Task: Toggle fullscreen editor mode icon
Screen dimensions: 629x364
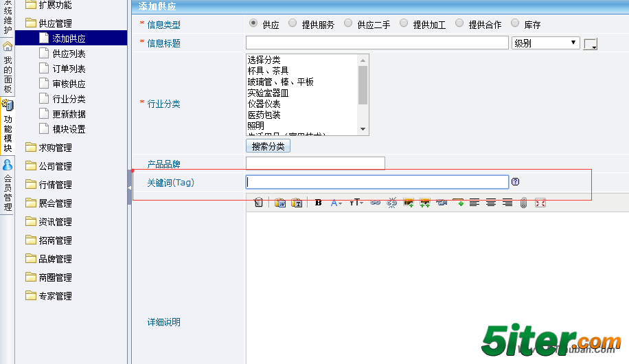Action: pos(540,203)
